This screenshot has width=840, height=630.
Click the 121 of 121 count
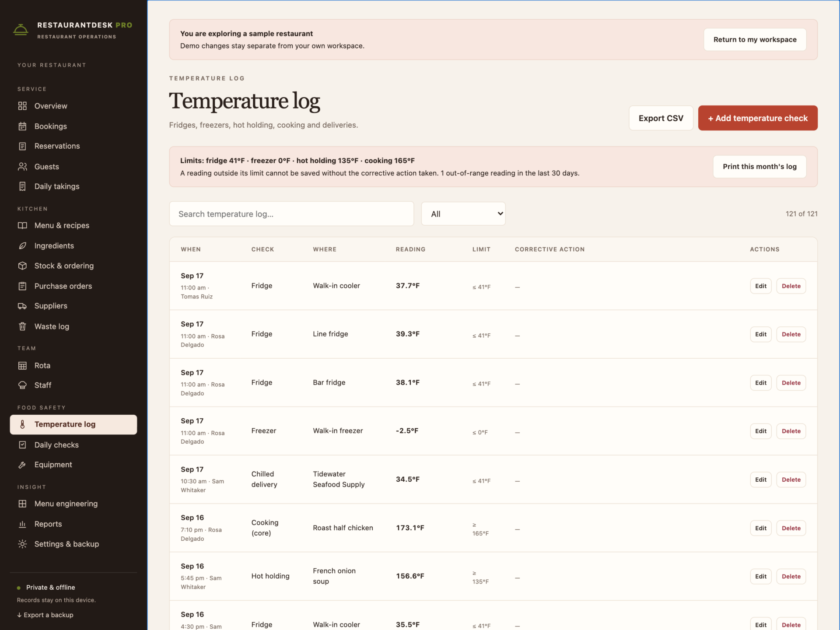click(801, 214)
